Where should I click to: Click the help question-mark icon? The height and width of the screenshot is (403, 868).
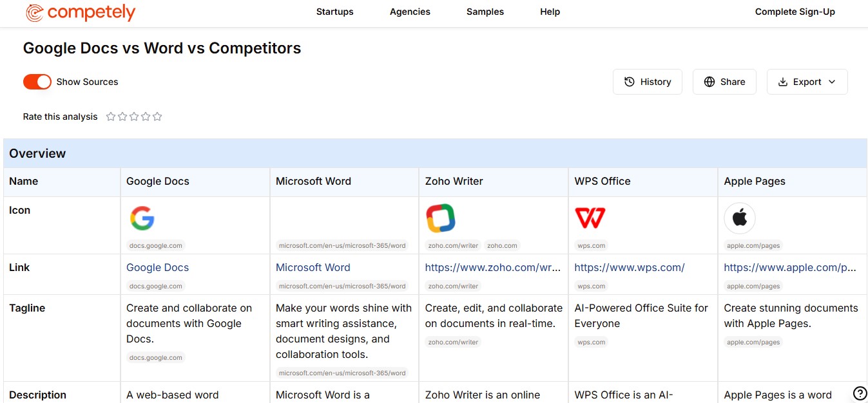(859, 393)
